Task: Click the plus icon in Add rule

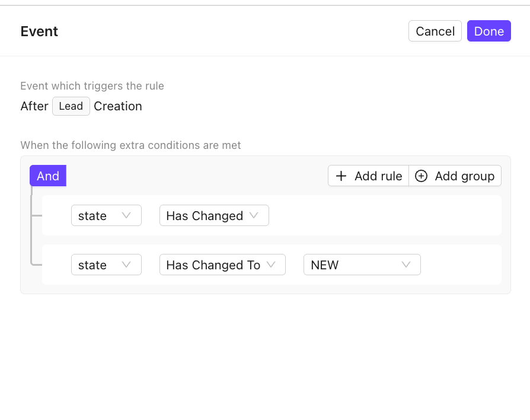Action: click(341, 176)
